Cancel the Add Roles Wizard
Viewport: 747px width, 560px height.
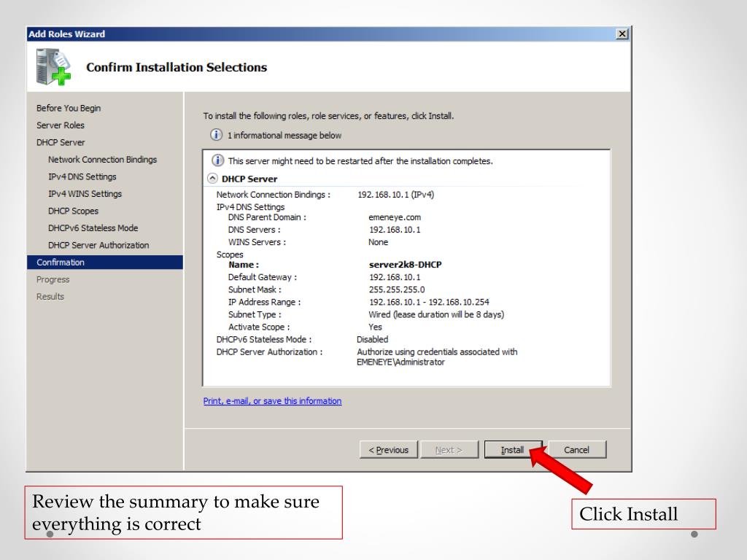577,449
